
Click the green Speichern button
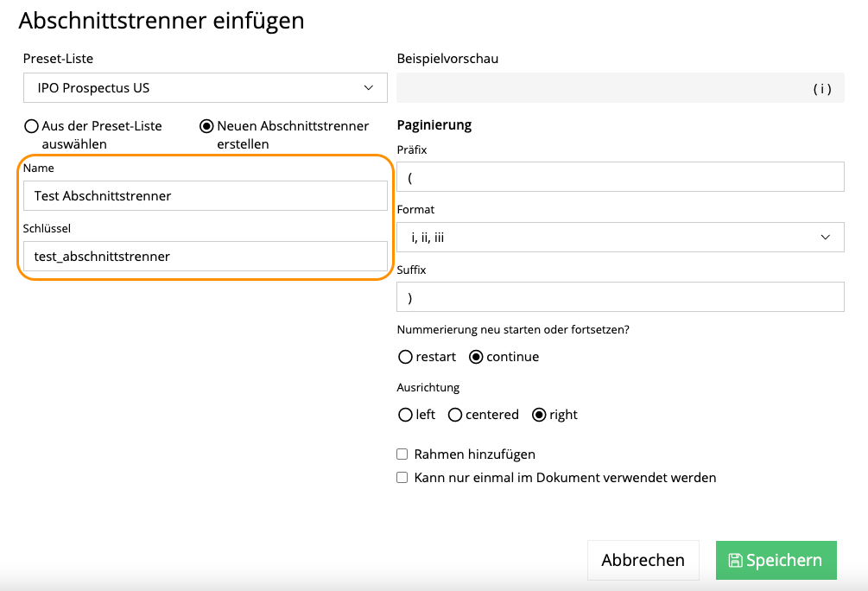(776, 560)
